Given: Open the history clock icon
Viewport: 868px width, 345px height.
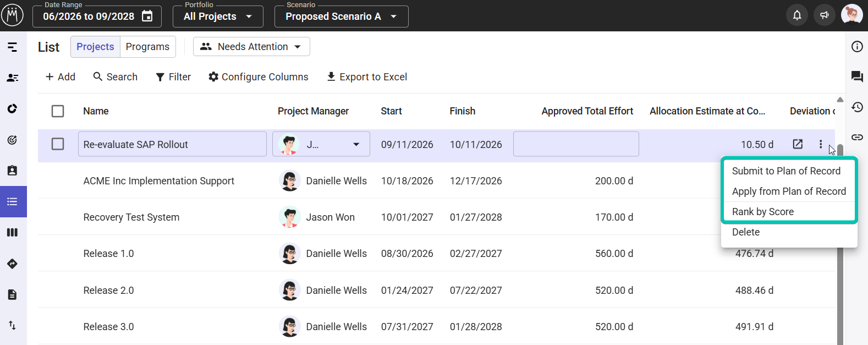Looking at the screenshot, I should (x=857, y=107).
